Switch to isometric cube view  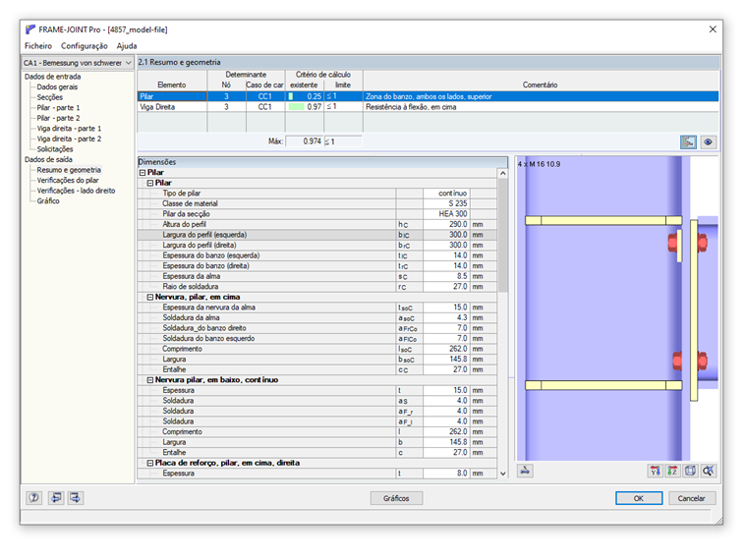click(x=690, y=471)
